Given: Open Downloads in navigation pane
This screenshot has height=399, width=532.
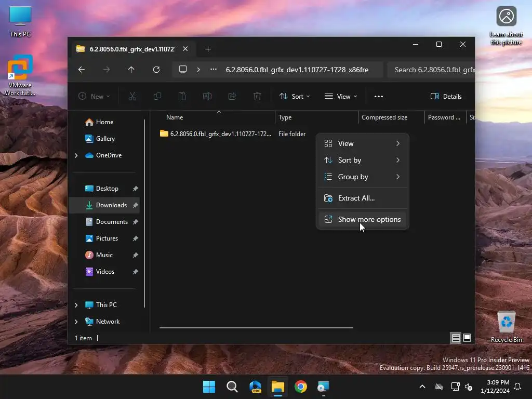Looking at the screenshot, I should 104,205.
